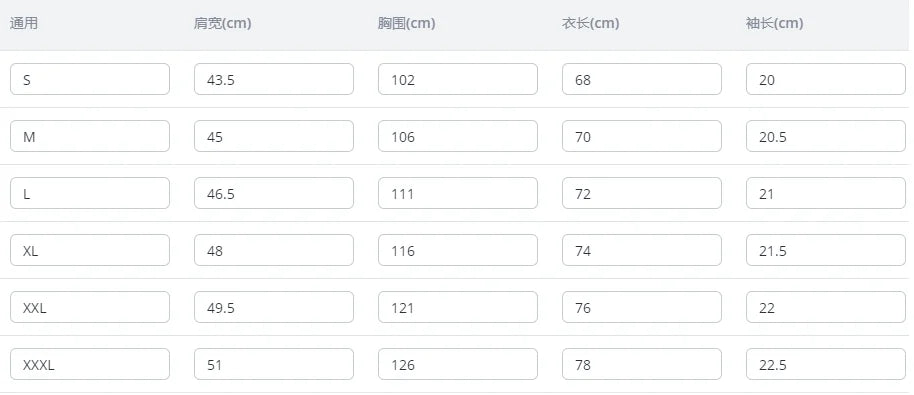Select the XL size name input
Screen dimensions: 914x395
[90, 251]
